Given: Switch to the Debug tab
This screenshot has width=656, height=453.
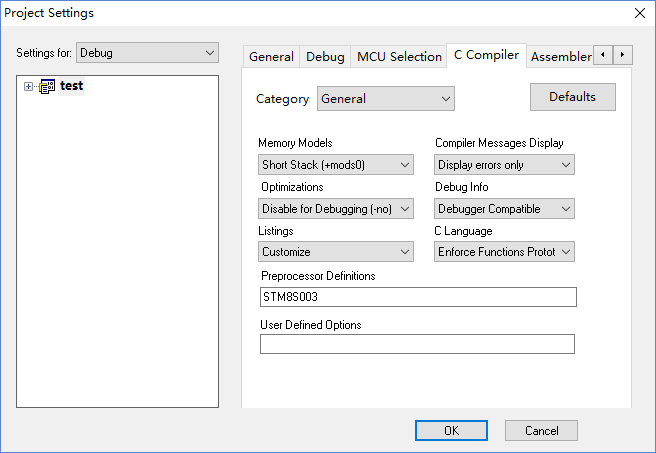Looking at the screenshot, I should click(325, 57).
